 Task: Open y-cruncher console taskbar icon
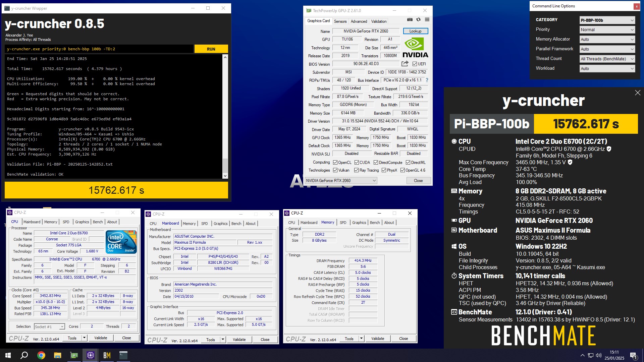(123, 355)
